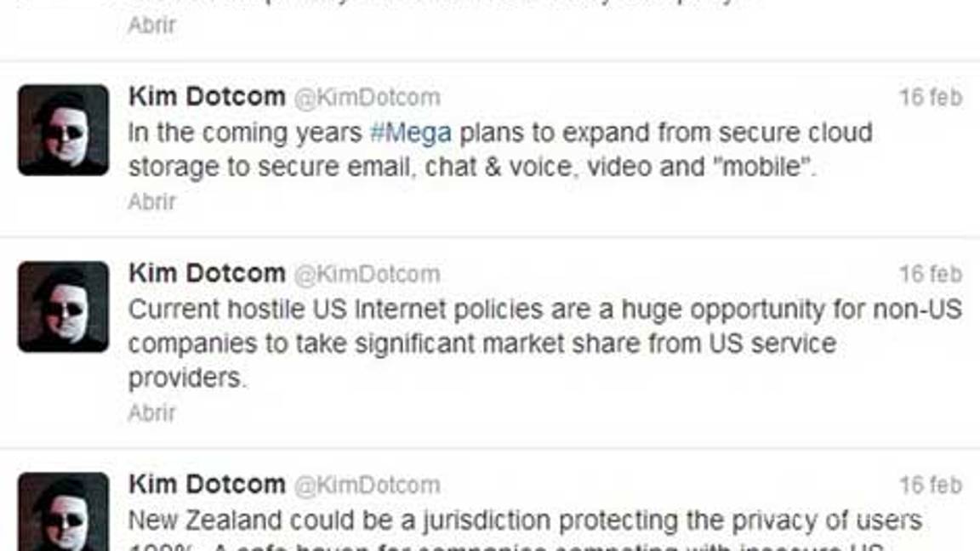This screenshot has height=551, width=980.
Task: Click the 16 feb timestamp of the #Mega tweet
Action: pos(931,98)
